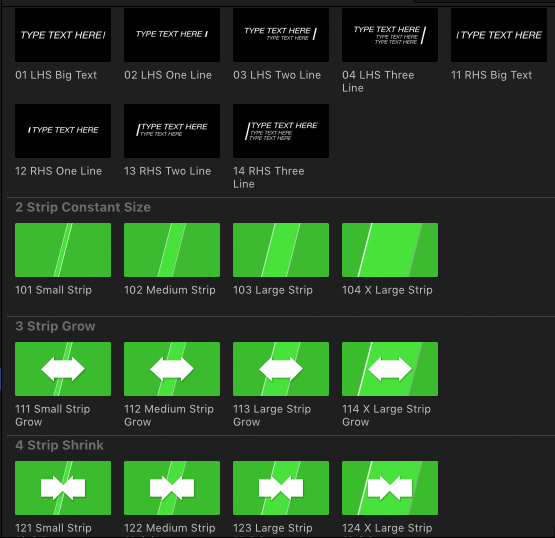
Task: Select the 121 Small Strip shrink icon
Action: [63, 488]
